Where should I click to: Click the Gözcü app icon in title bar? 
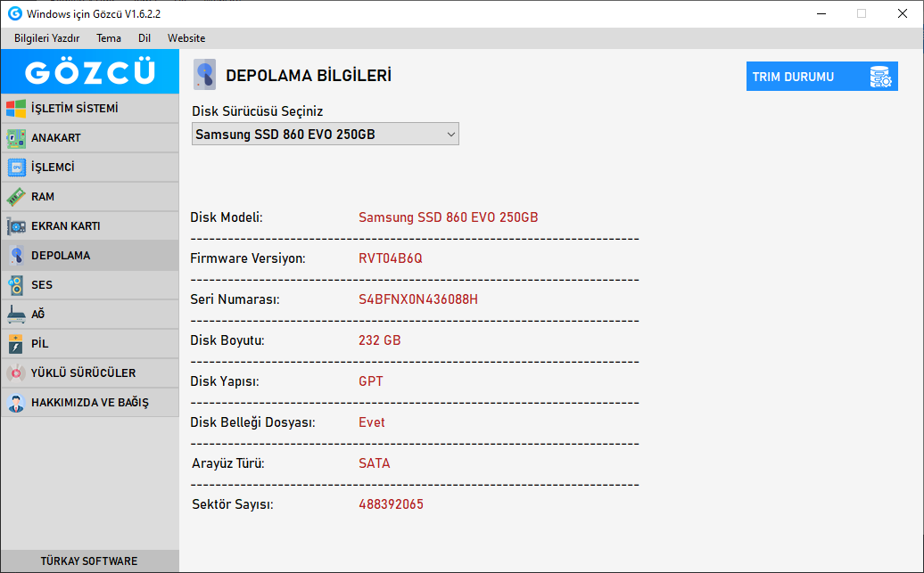click(x=15, y=13)
